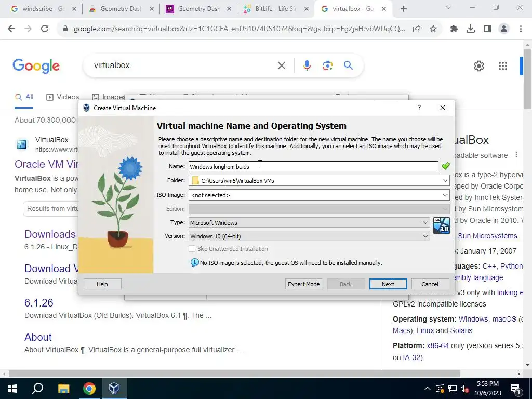Open Google settings gear

click(x=478, y=66)
